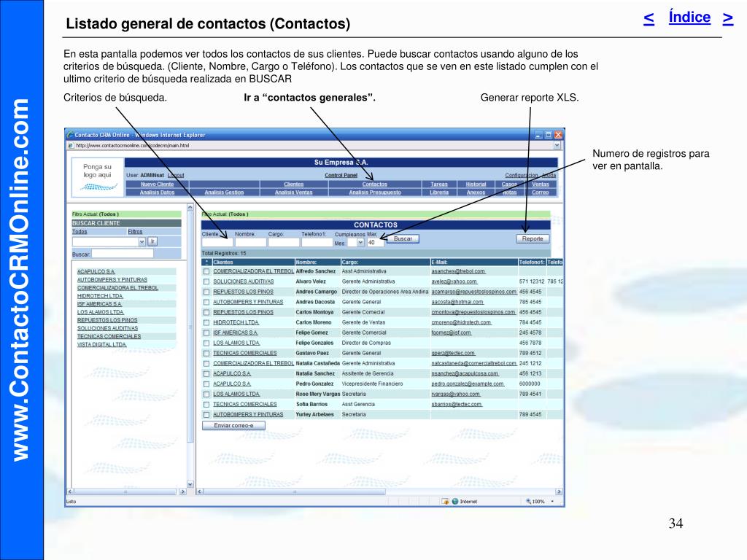Viewport: 747px width, 560px height.
Task: Mark the checkbox for Carlos Montoya
Action: [206, 312]
